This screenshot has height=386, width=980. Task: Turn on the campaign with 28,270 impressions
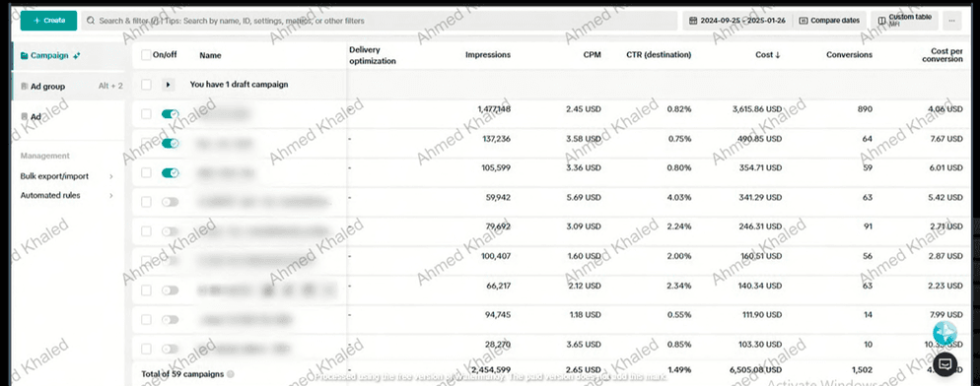pyautogui.click(x=170, y=349)
